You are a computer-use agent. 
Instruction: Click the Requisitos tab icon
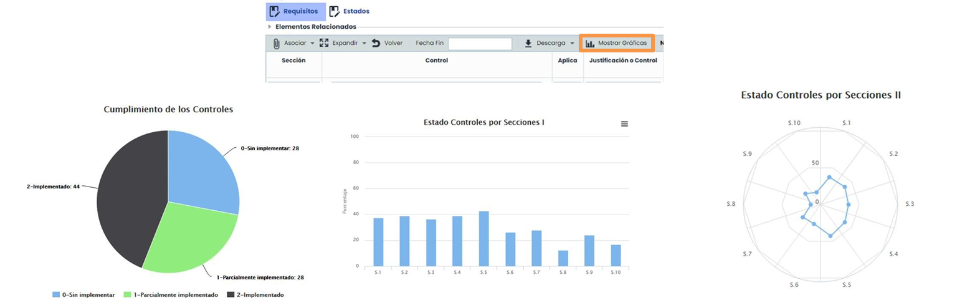[274, 11]
